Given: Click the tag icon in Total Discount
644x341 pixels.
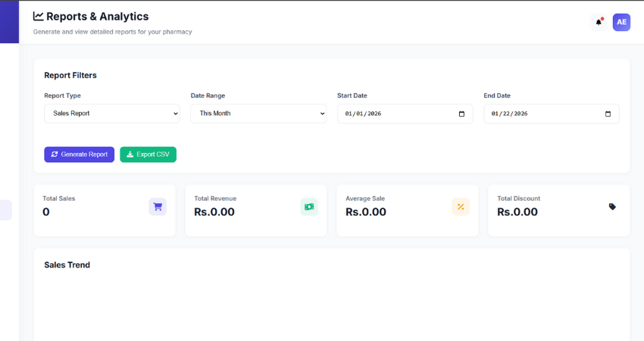Looking at the screenshot, I should (612, 206).
